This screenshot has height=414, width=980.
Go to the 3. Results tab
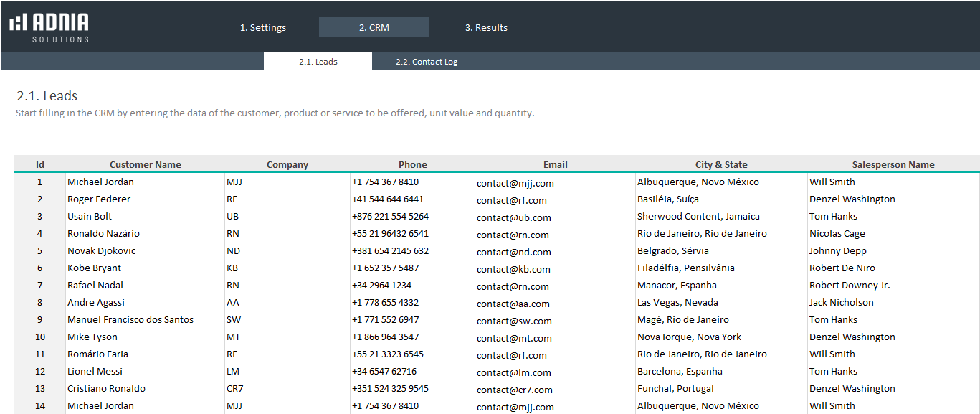click(486, 28)
